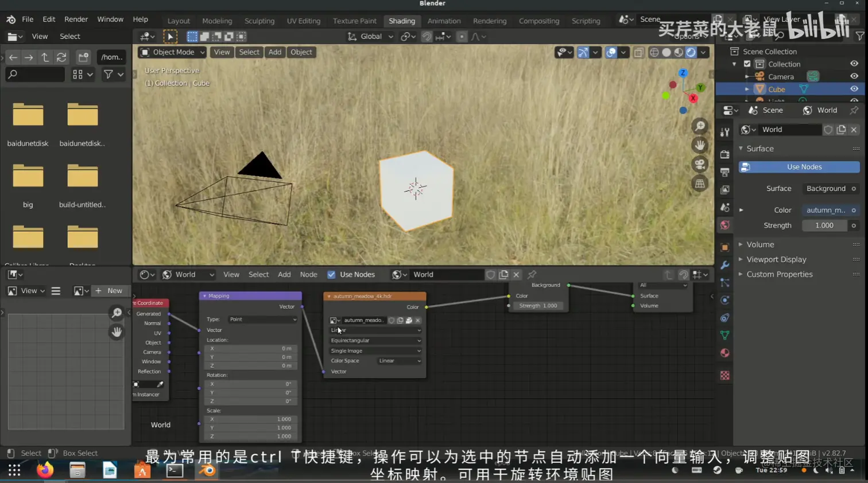Open the World properties tab icon
The height and width of the screenshot is (483, 868).
725,225
